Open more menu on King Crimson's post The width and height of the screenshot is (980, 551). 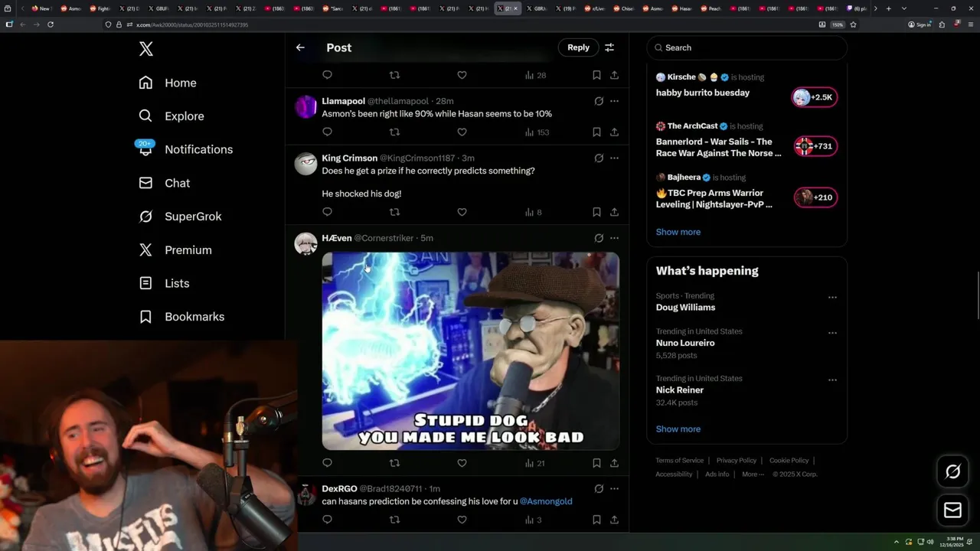coord(614,158)
